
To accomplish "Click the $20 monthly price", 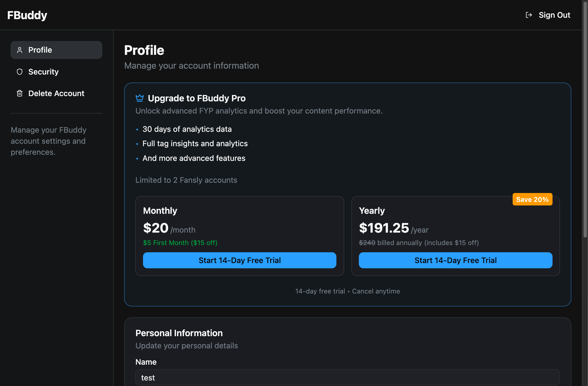I will coord(156,228).
